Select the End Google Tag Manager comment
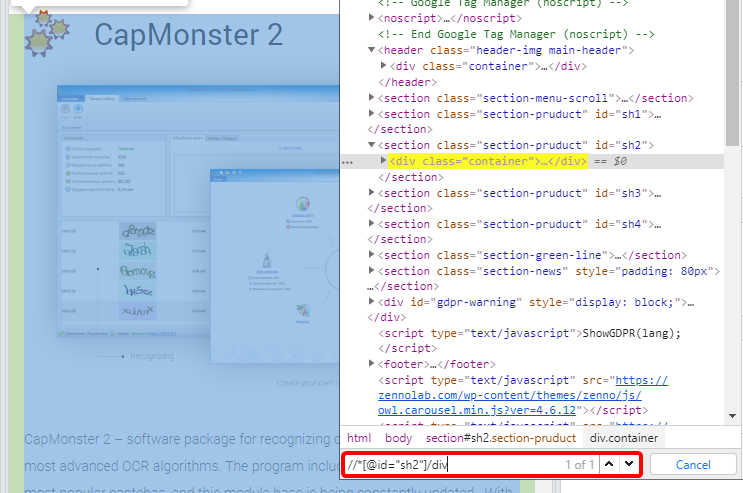This screenshot has width=743, height=493. (x=516, y=34)
